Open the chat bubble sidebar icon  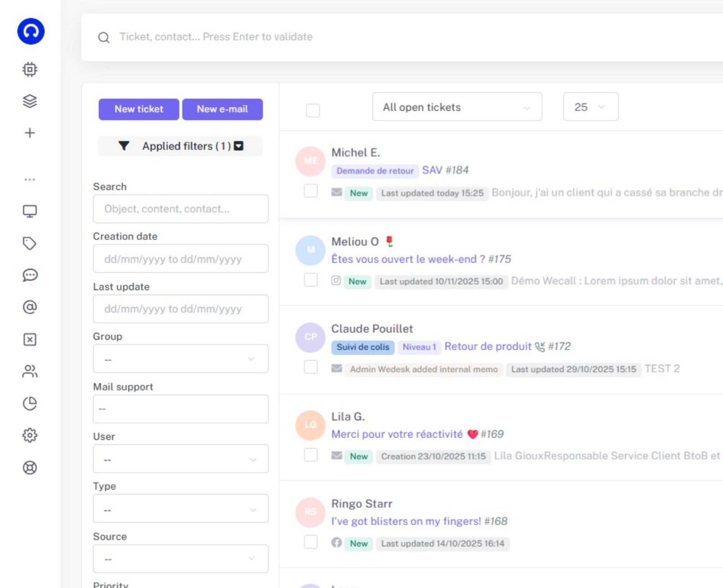(30, 275)
